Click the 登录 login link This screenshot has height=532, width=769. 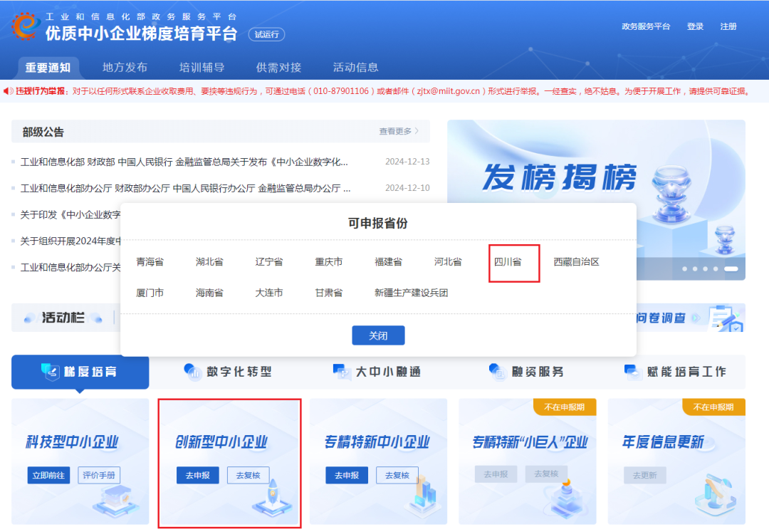695,26
